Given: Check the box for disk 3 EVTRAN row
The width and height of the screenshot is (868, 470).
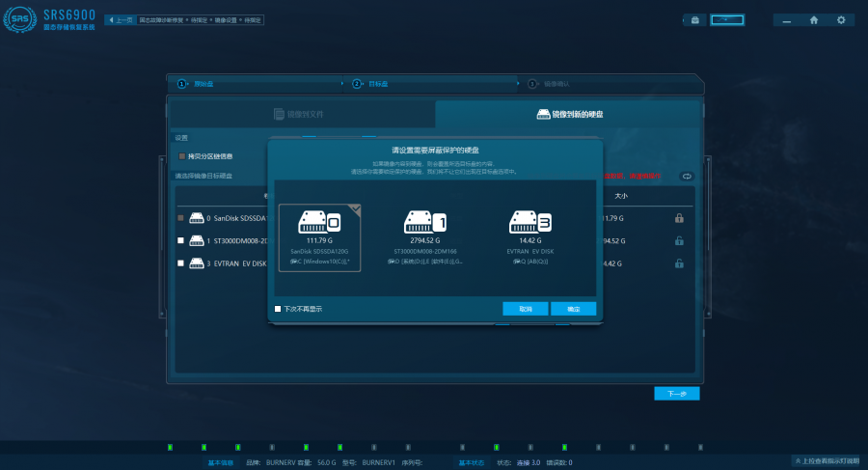Looking at the screenshot, I should tap(180, 263).
